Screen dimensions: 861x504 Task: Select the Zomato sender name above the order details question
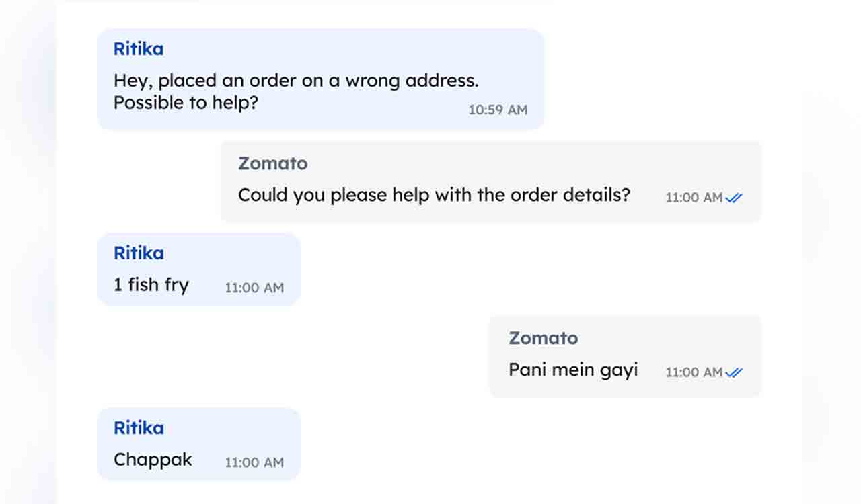(x=272, y=163)
